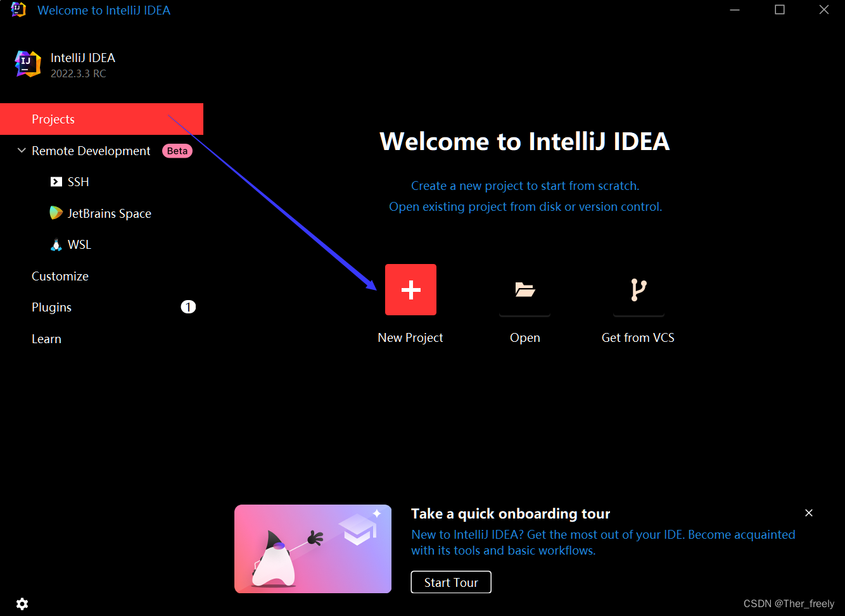Screen dimensions: 845x616
Task: Open the Remote Development item
Action: 91,151
